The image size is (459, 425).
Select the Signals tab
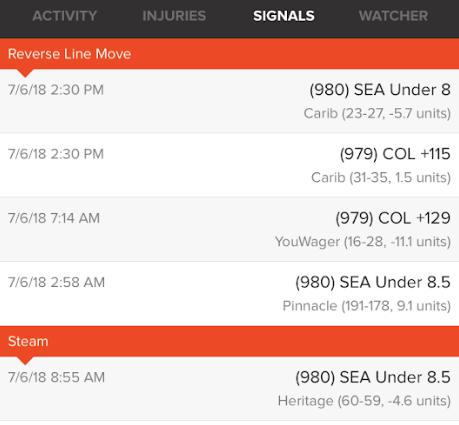284,16
